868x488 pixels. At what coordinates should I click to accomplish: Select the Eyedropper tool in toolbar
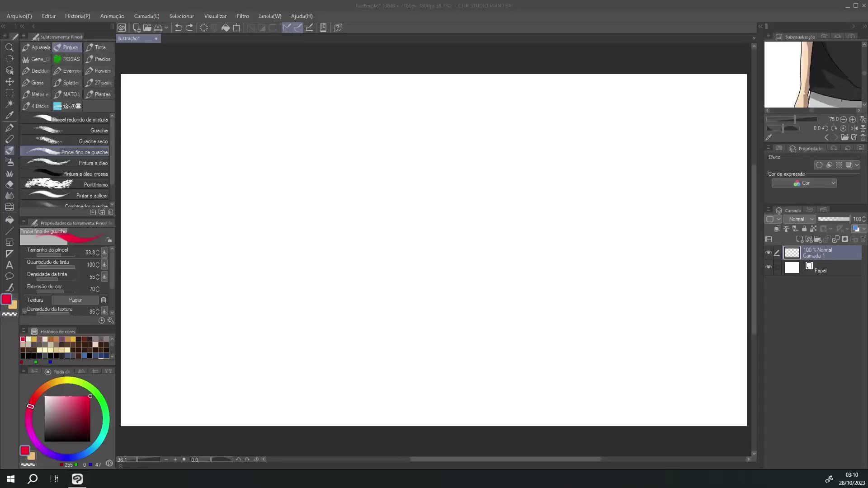9,115
